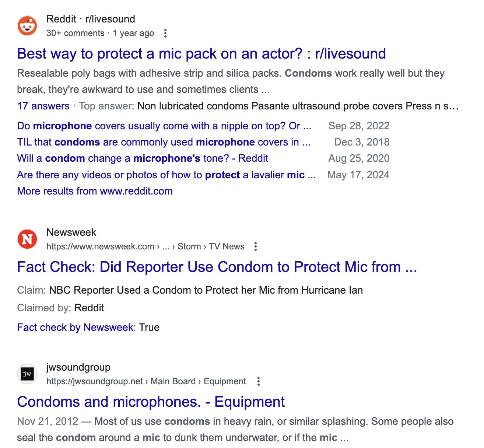Open three-dot options for jwsoundgroup result
Screen dimensions: 484x448
(x=259, y=381)
